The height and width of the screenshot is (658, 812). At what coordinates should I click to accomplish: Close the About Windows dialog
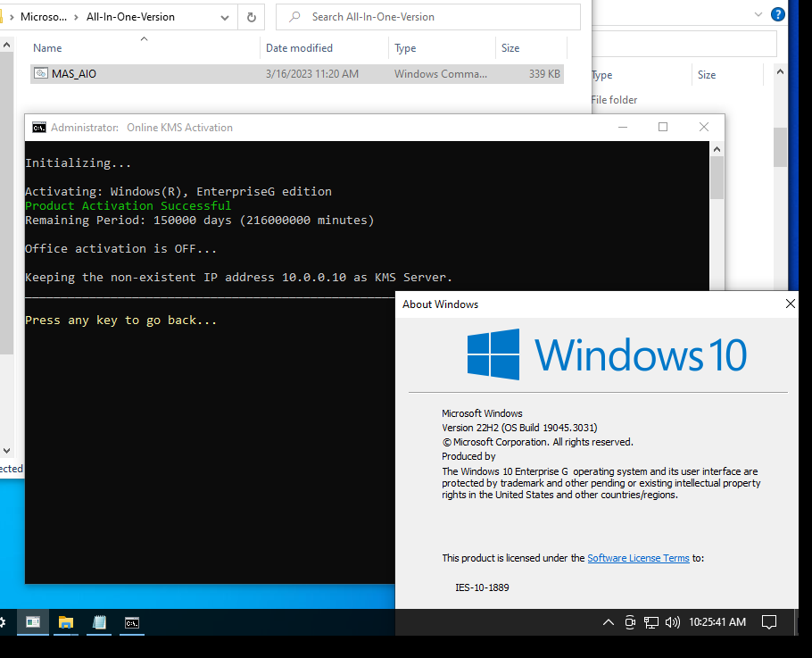pos(791,304)
